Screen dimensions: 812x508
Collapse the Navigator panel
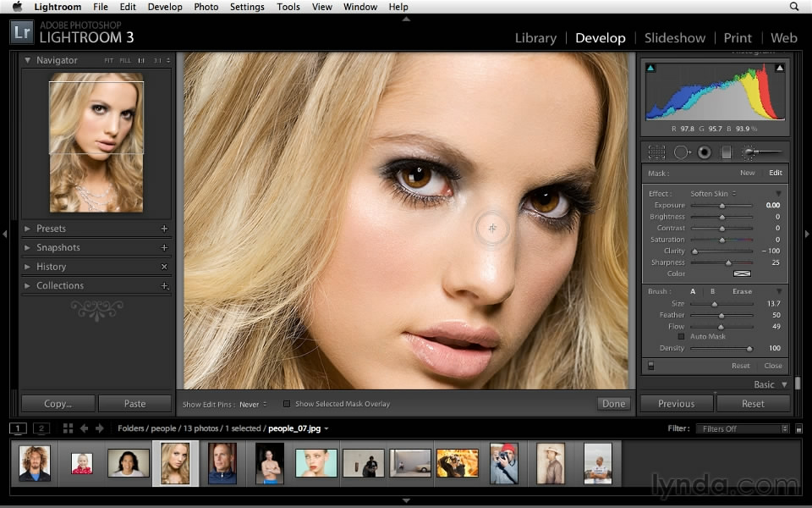pyautogui.click(x=27, y=60)
